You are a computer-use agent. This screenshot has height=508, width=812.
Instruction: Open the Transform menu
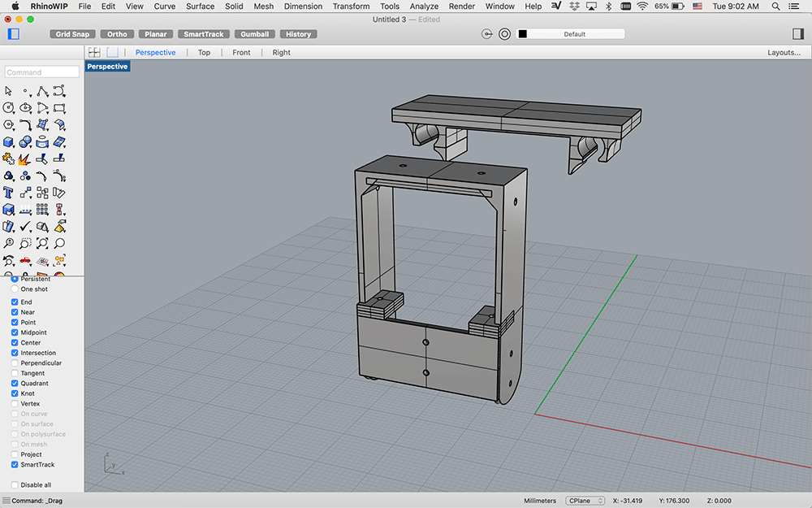coord(351,7)
